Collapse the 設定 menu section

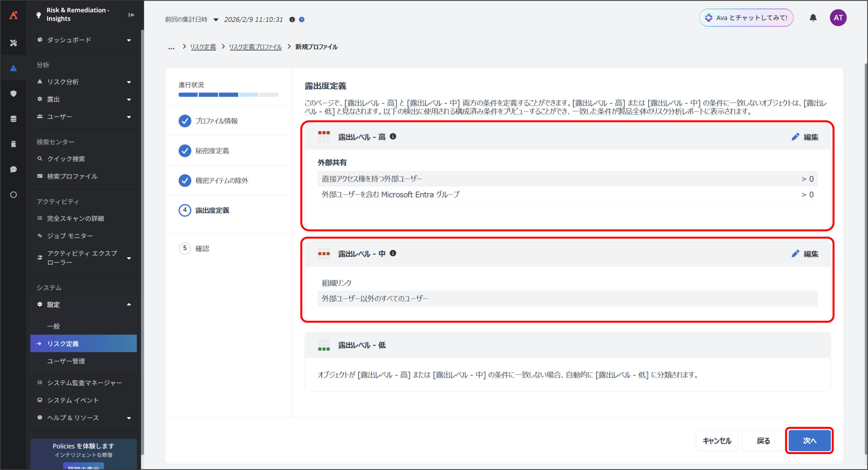pos(129,305)
